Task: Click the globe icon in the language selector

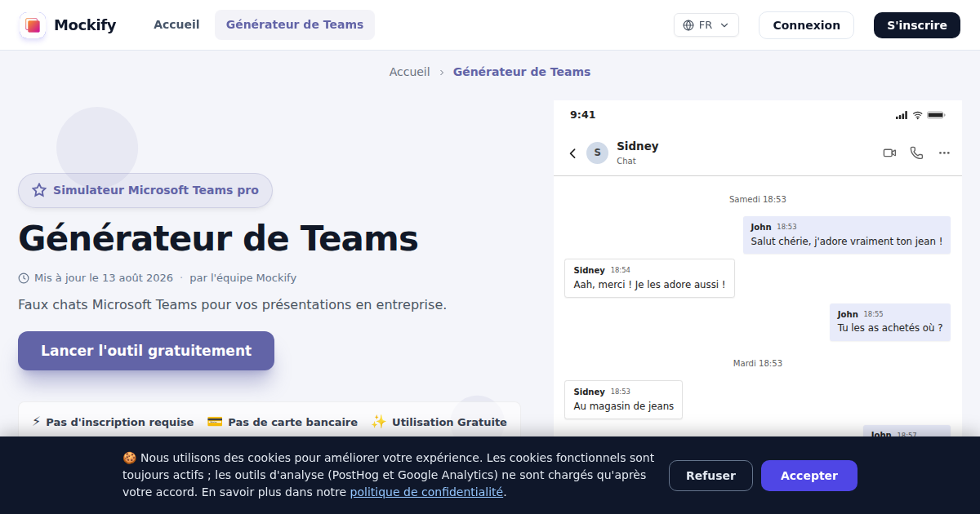Action: 688,25
